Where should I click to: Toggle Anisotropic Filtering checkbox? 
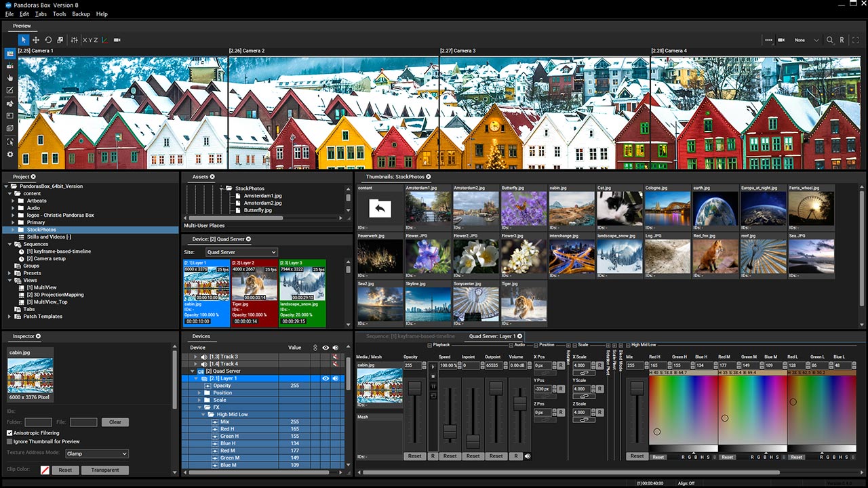tap(10, 432)
